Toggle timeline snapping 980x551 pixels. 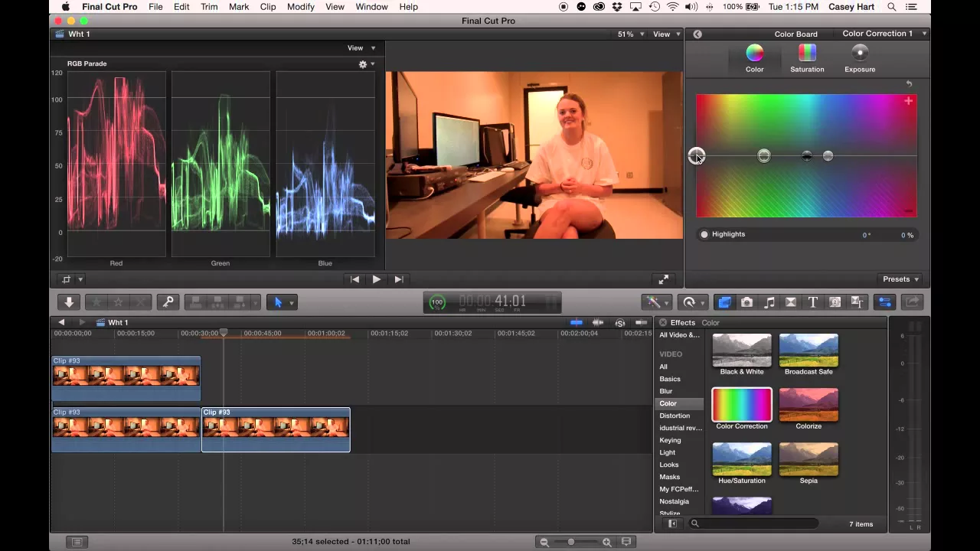pyautogui.click(x=642, y=323)
